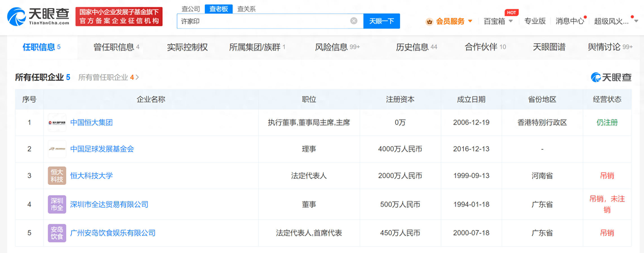Click the TianYanCha logo in header
Image resolution: width=644 pixels, height=253 pixels.
[38, 17]
